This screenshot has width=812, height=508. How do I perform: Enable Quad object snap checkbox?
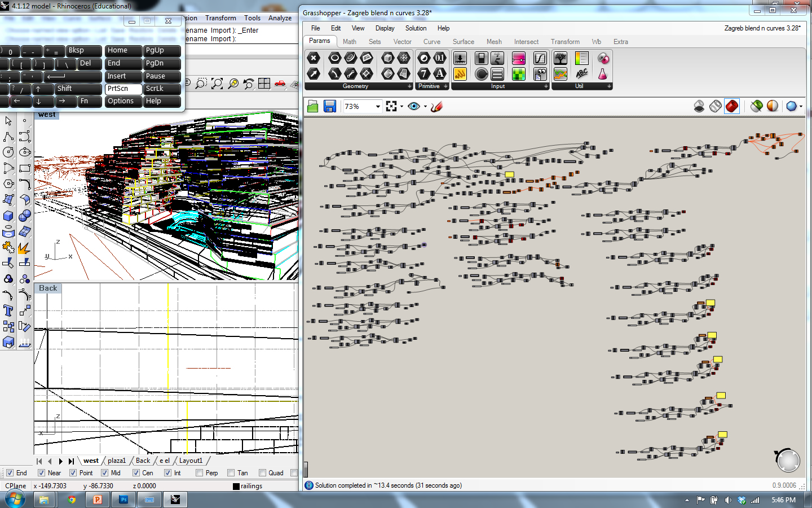click(x=262, y=473)
